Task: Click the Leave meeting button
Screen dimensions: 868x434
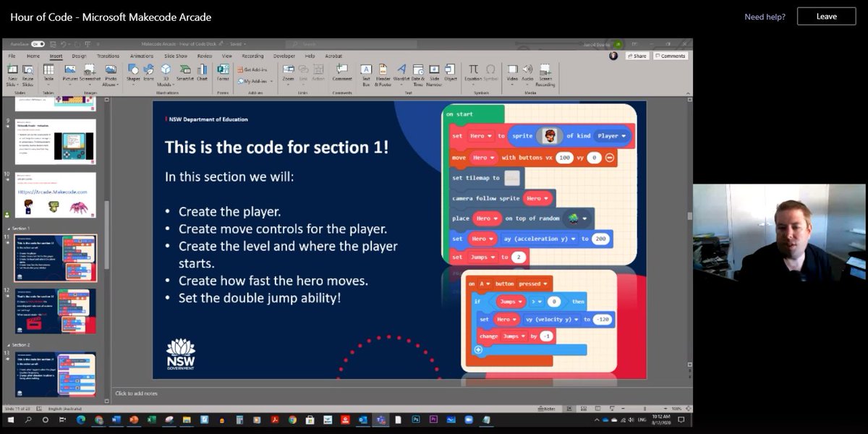Action: point(826,16)
